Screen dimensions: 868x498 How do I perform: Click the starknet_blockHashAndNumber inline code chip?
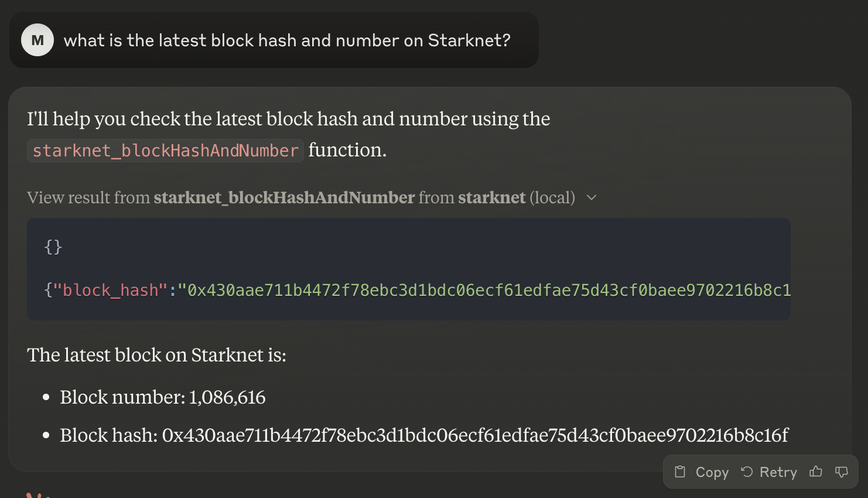coord(166,151)
